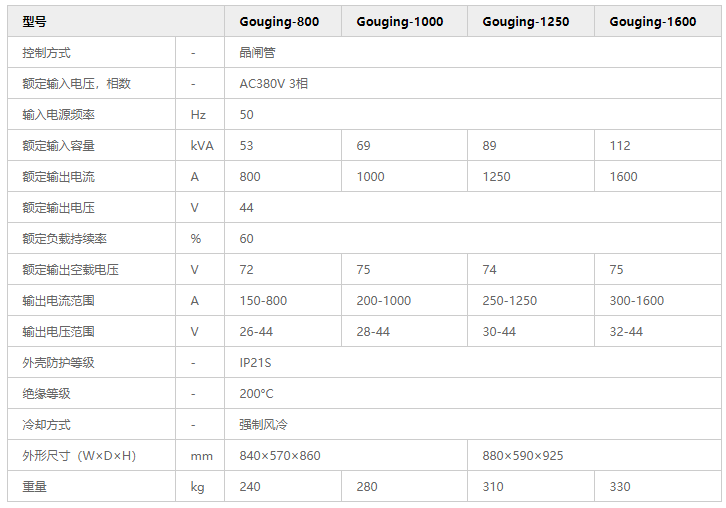Image resolution: width=726 pixels, height=508 pixels.
Task: Click the 150-800 current range cell
Action: (263, 301)
